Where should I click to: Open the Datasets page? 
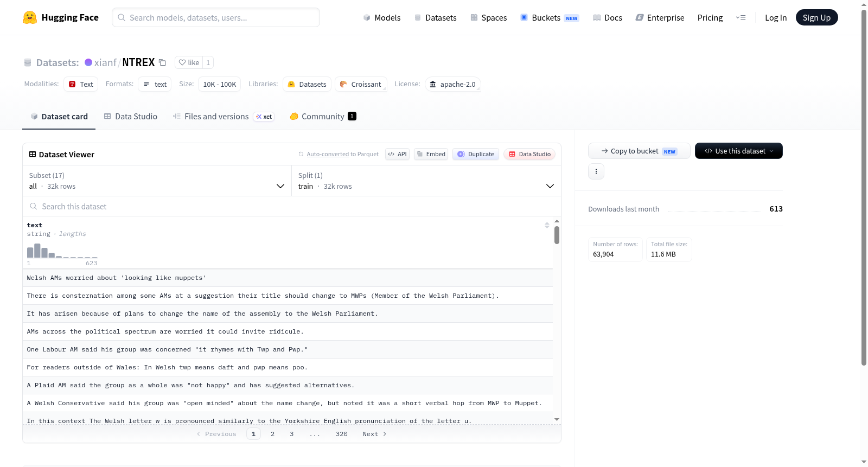point(435,17)
